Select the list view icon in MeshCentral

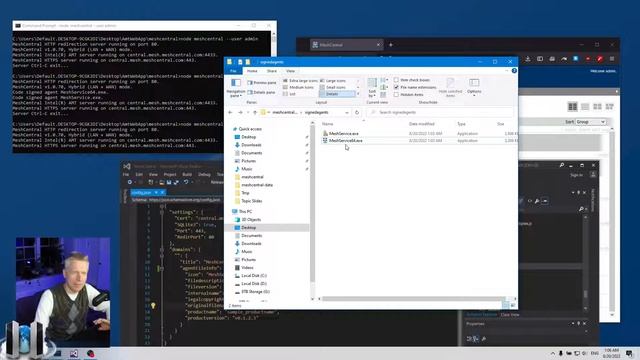click(x=585, y=107)
